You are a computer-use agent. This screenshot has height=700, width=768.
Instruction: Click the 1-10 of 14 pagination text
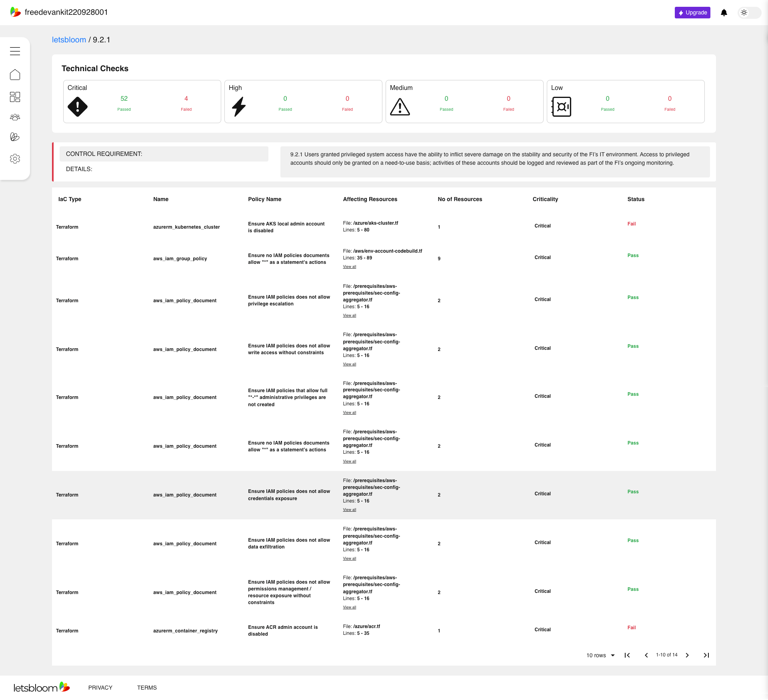pyautogui.click(x=666, y=655)
